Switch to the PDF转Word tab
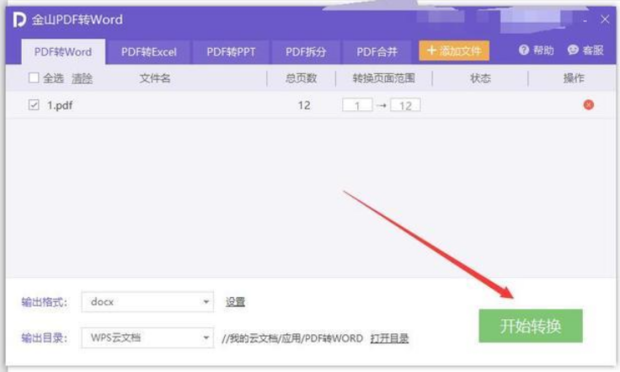Image resolution: width=620 pixels, height=372 pixels. (63, 52)
